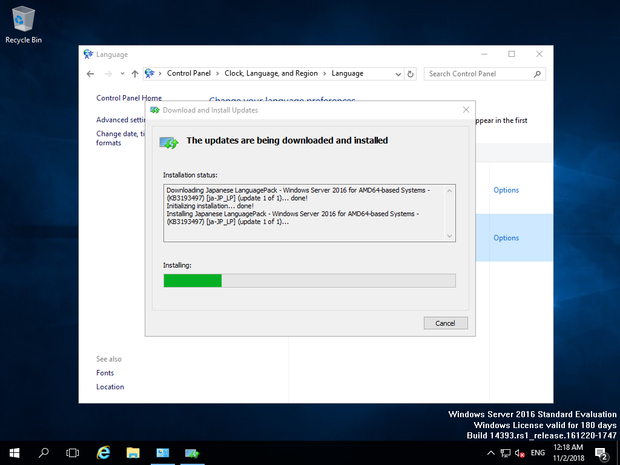Launch Internet Explorer from the taskbar

[x=104, y=453]
